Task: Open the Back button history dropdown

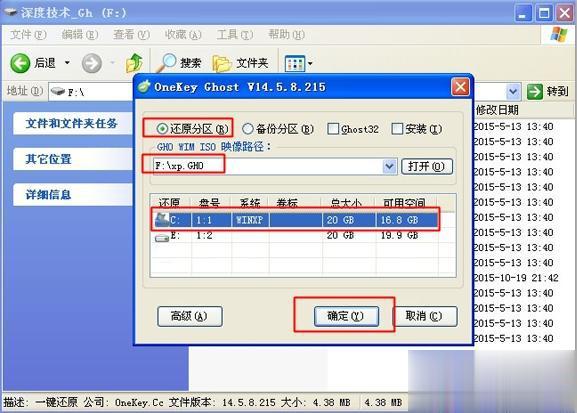Action: (67, 63)
